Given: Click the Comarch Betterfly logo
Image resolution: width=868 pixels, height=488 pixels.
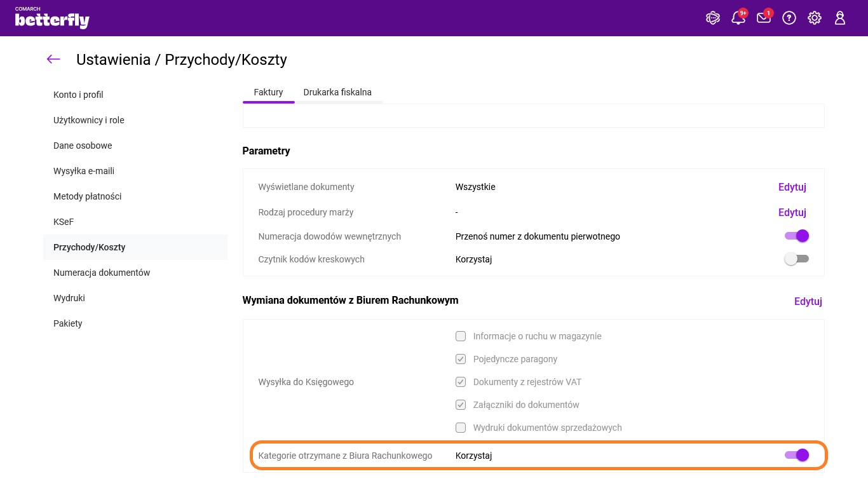Looking at the screenshot, I should (x=52, y=18).
